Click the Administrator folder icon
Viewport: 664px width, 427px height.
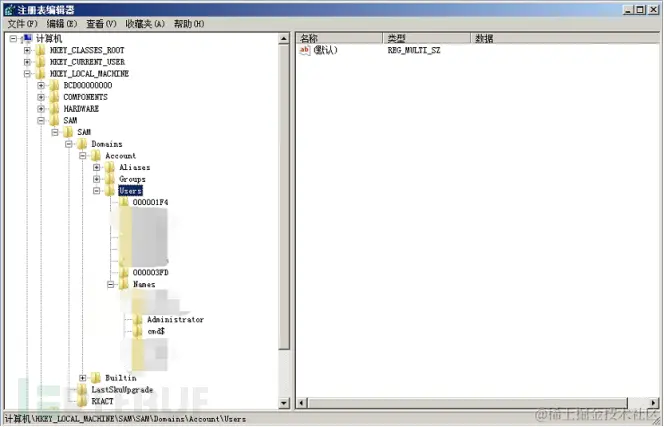click(x=138, y=319)
